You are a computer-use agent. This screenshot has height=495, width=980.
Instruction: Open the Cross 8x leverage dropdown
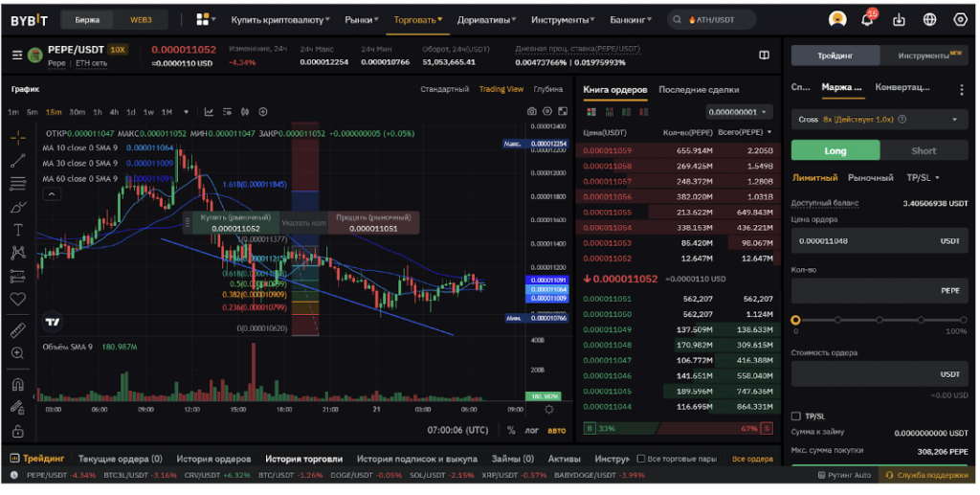[880, 120]
